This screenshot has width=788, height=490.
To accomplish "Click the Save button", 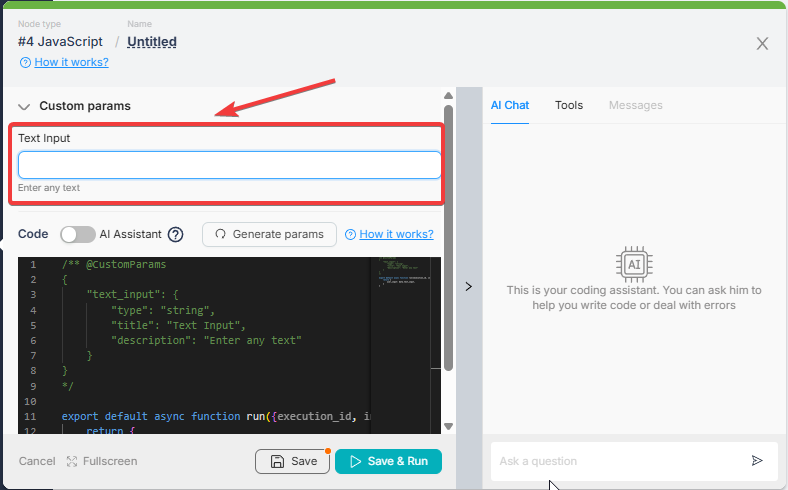I will click(x=292, y=461).
